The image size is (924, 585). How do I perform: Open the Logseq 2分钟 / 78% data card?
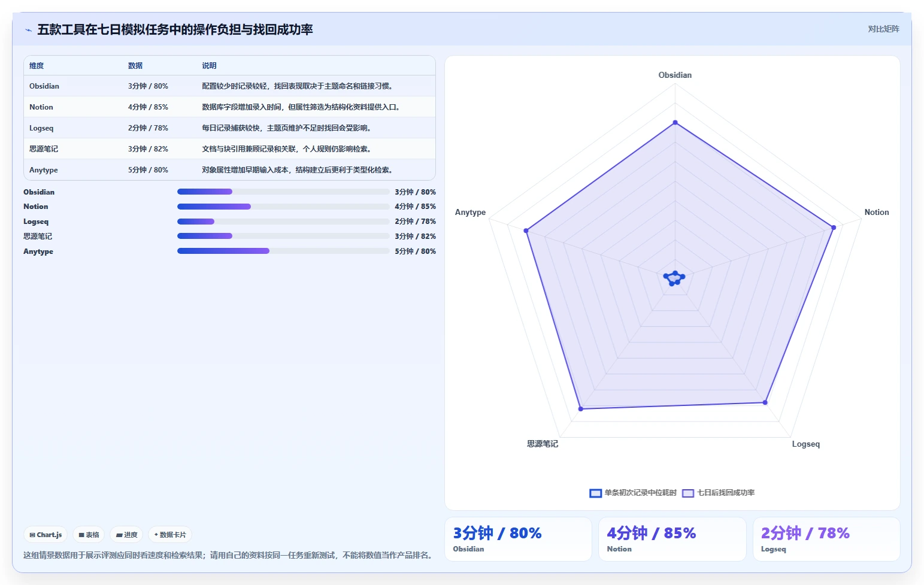point(826,539)
